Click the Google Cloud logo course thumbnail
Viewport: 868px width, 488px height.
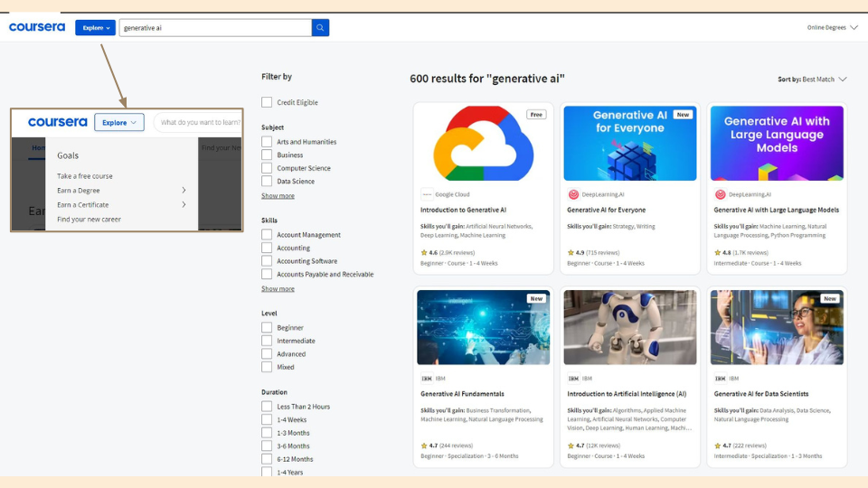483,144
